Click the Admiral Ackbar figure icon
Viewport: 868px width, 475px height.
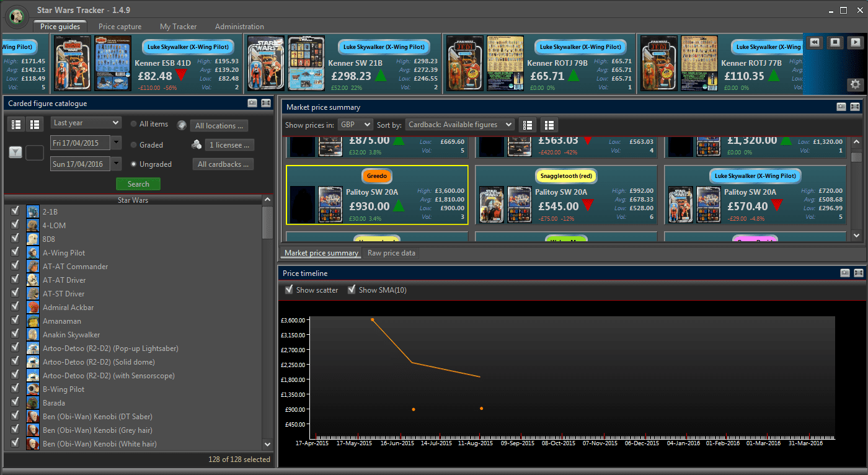(33, 308)
